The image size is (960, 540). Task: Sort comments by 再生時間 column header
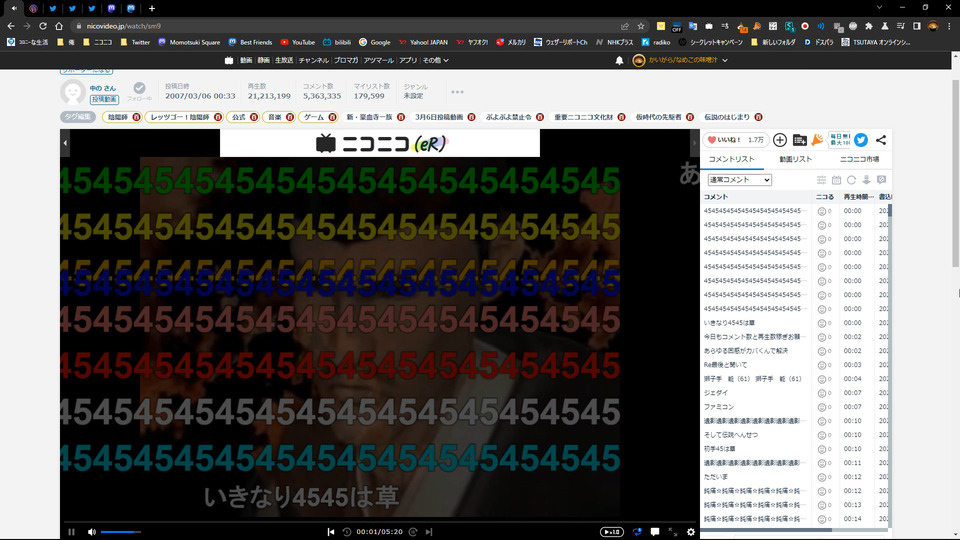point(858,197)
